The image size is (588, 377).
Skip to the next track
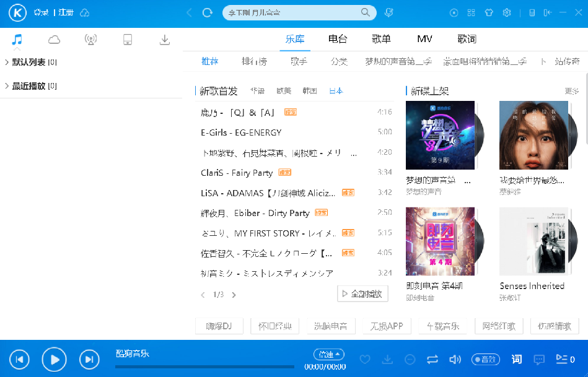point(89,360)
